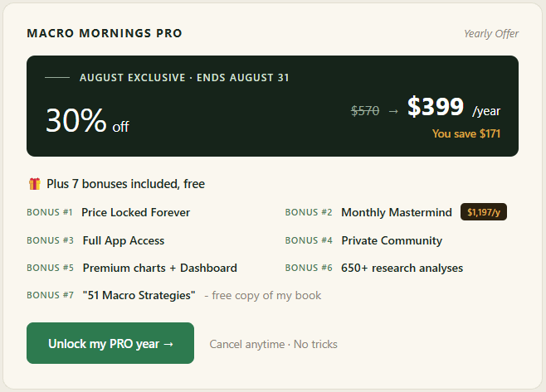This screenshot has height=392, width=546.
Task: Click the Cancel anytime · No tricks note
Action: point(273,344)
